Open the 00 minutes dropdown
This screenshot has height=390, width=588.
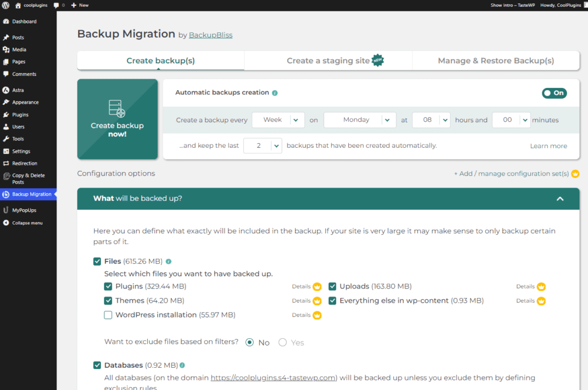(511, 120)
